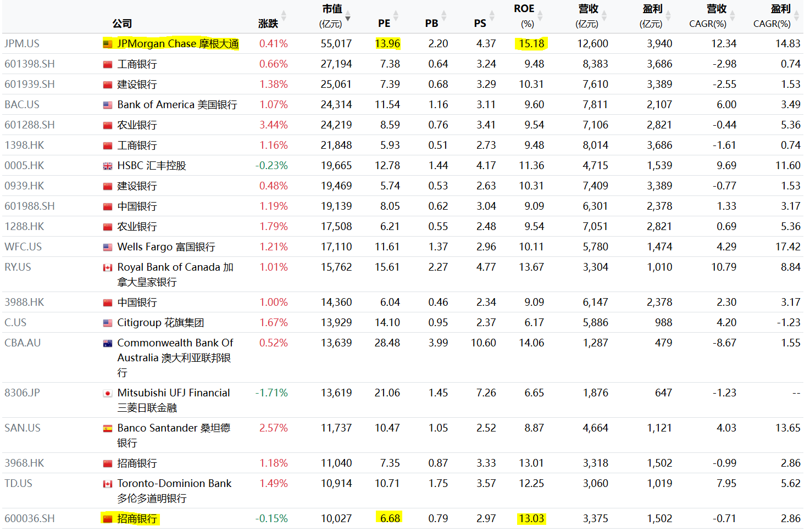Click the ticker 601939.SH
Screen dimensions: 810x532
click(30, 85)
